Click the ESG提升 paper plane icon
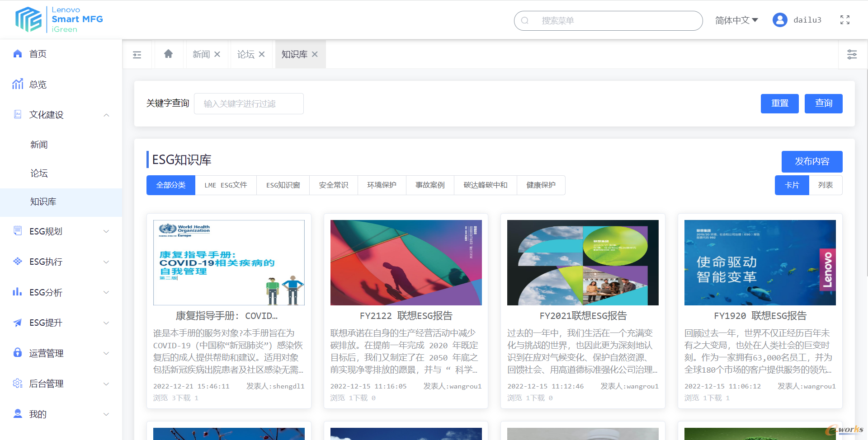The image size is (868, 440). point(18,323)
